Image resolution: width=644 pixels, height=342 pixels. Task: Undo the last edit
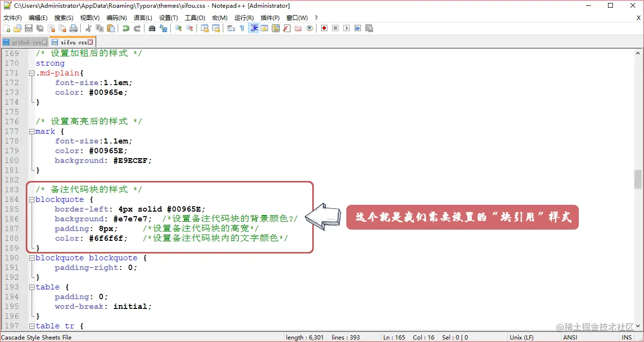pyautogui.click(x=125, y=28)
